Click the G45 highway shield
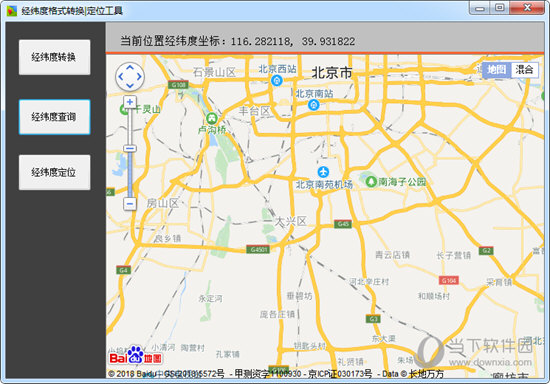 pyautogui.click(x=343, y=224)
